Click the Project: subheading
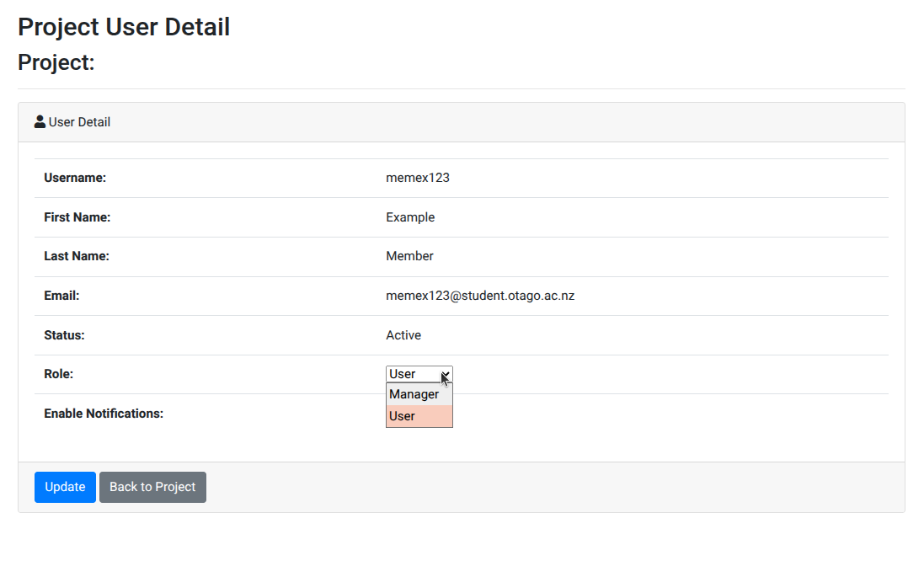 coord(56,62)
